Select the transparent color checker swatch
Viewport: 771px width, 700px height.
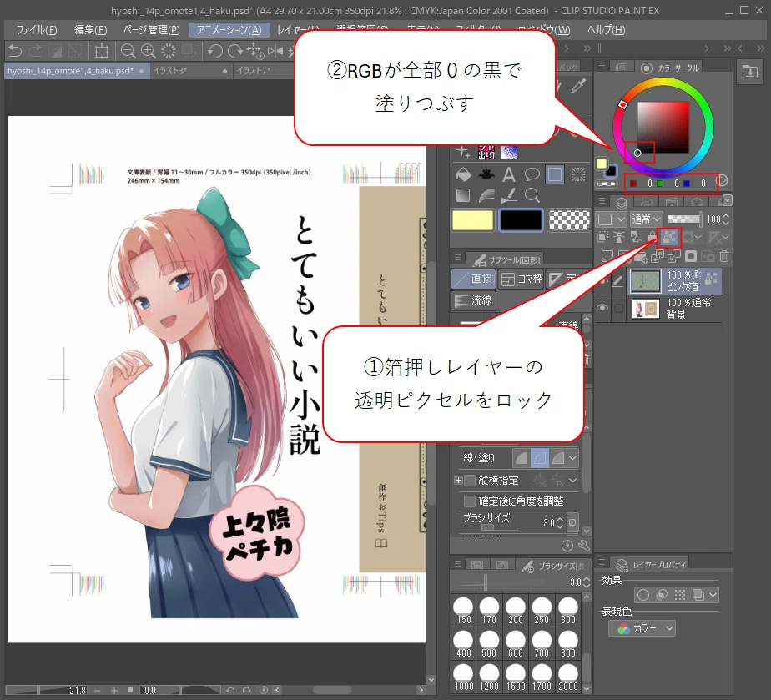click(x=569, y=220)
